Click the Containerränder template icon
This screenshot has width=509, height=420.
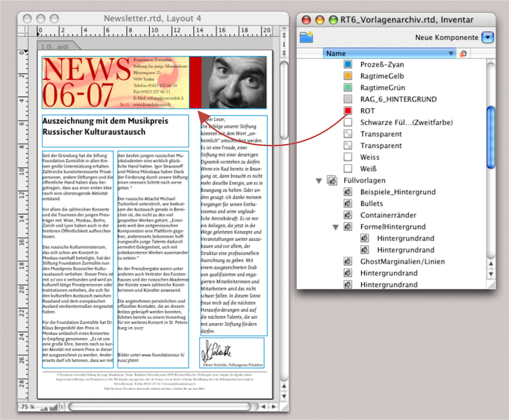coord(348,215)
